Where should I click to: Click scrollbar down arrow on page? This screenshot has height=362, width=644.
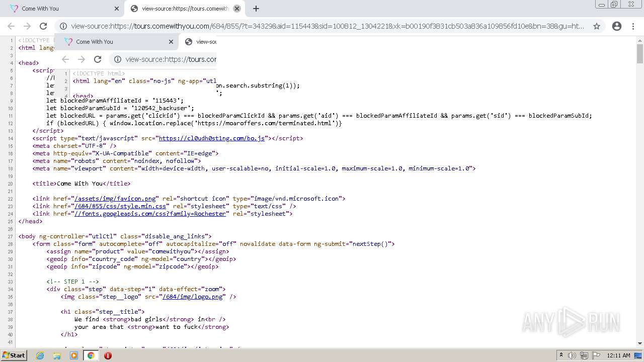tap(640, 343)
